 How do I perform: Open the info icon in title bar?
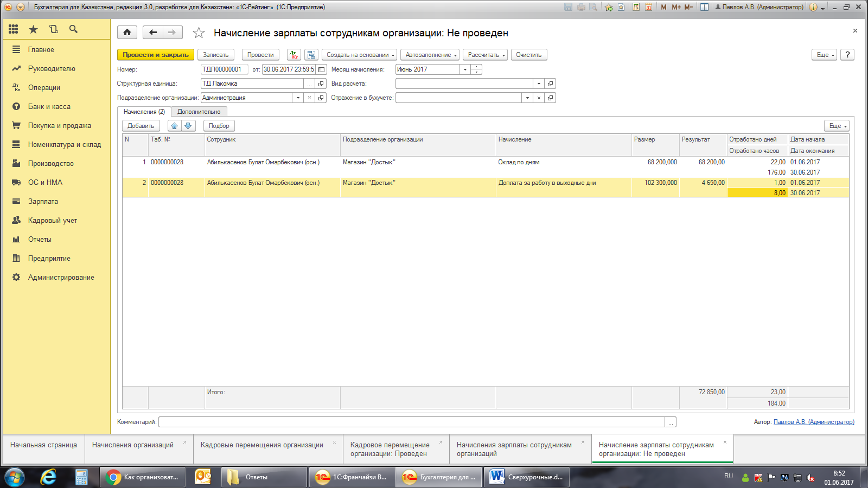[x=813, y=7]
